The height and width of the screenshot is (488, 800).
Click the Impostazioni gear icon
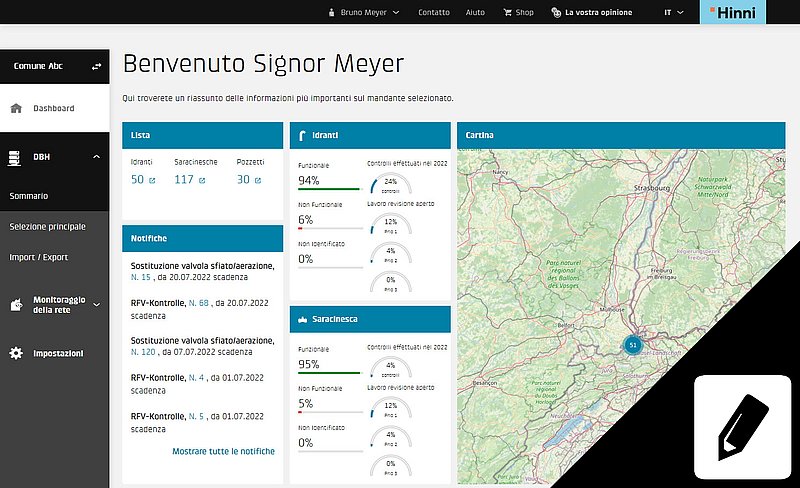click(x=16, y=353)
